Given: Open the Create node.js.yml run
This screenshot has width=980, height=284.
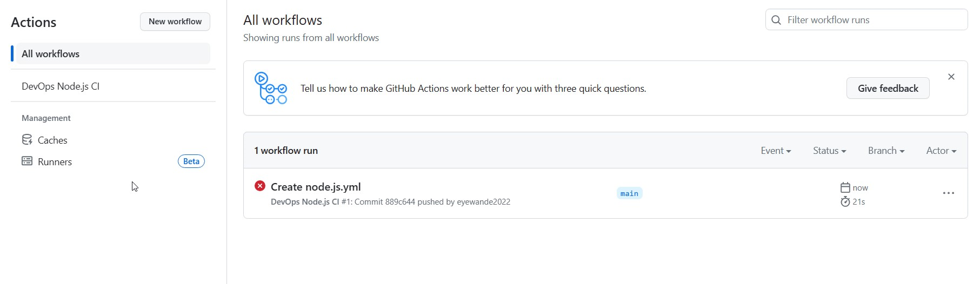Looking at the screenshot, I should click(316, 187).
